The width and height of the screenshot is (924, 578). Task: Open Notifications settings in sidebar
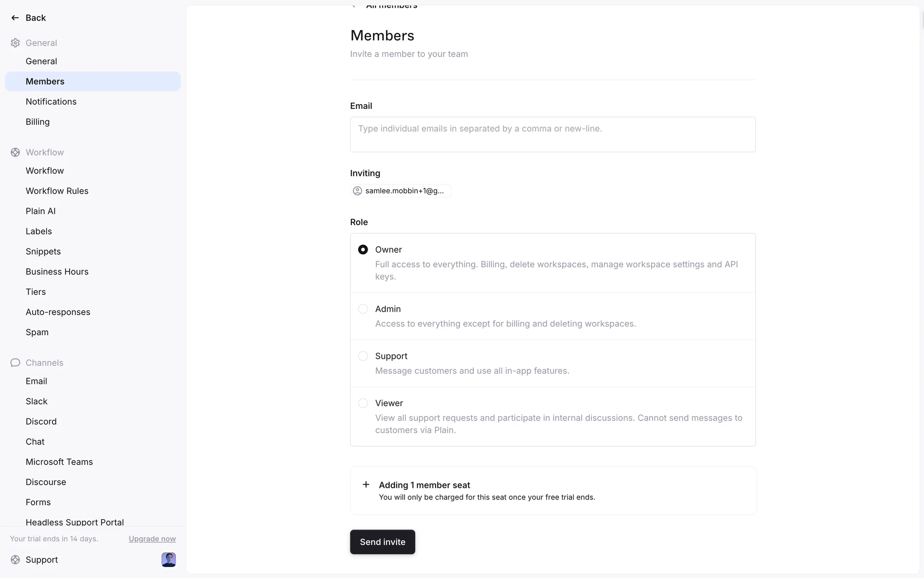[x=51, y=102]
